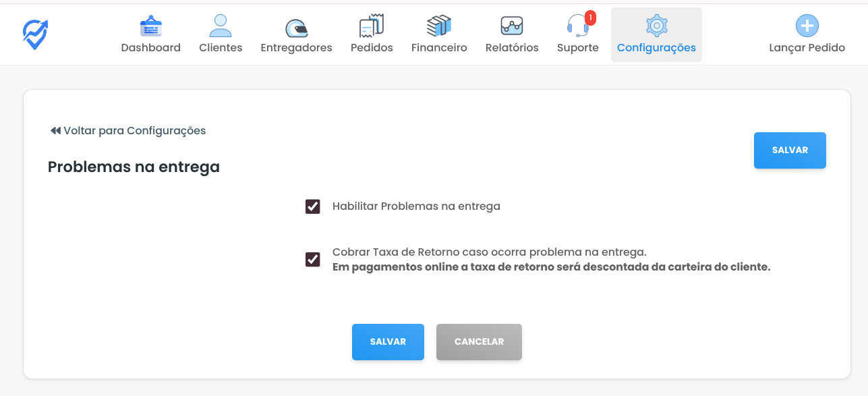868x396 pixels.
Task: Open Financeiro money stack icon
Action: pyautogui.click(x=439, y=27)
